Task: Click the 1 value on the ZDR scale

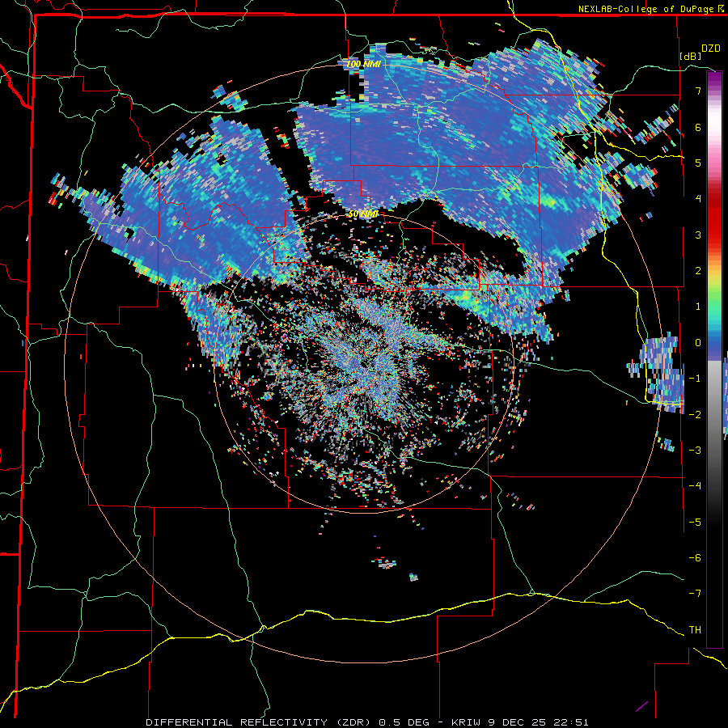Action: point(698,307)
